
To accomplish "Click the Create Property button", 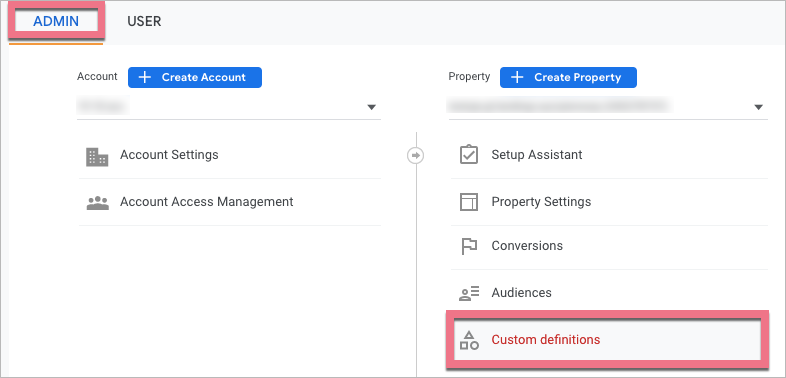I will (568, 77).
